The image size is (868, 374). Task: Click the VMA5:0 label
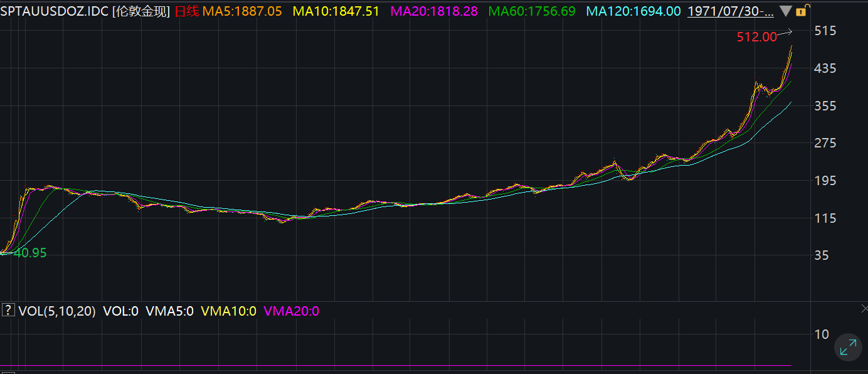(169, 311)
